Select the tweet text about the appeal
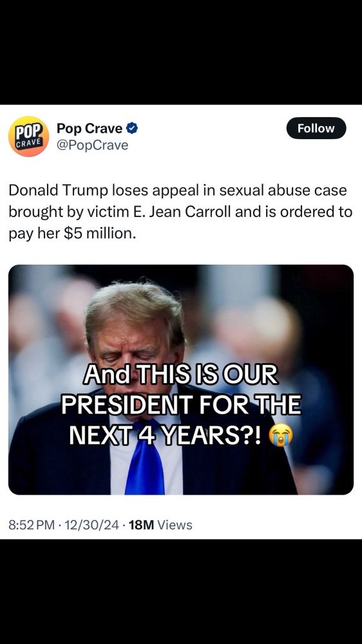The height and width of the screenshot is (644, 362). tap(180, 212)
